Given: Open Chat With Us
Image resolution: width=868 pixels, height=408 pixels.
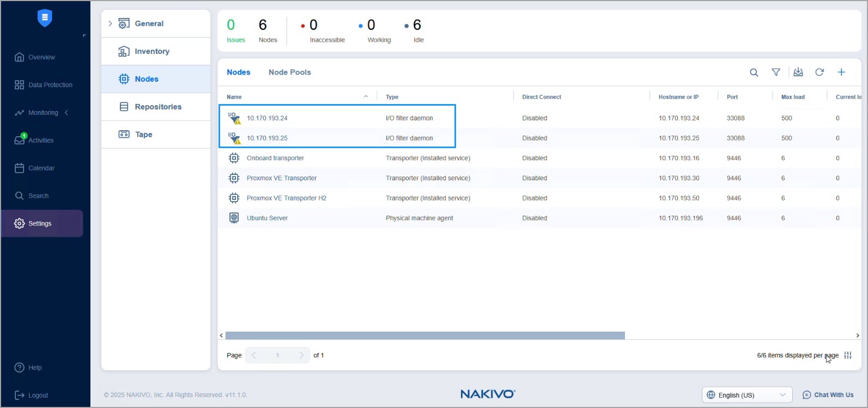Looking at the screenshot, I should (x=828, y=395).
